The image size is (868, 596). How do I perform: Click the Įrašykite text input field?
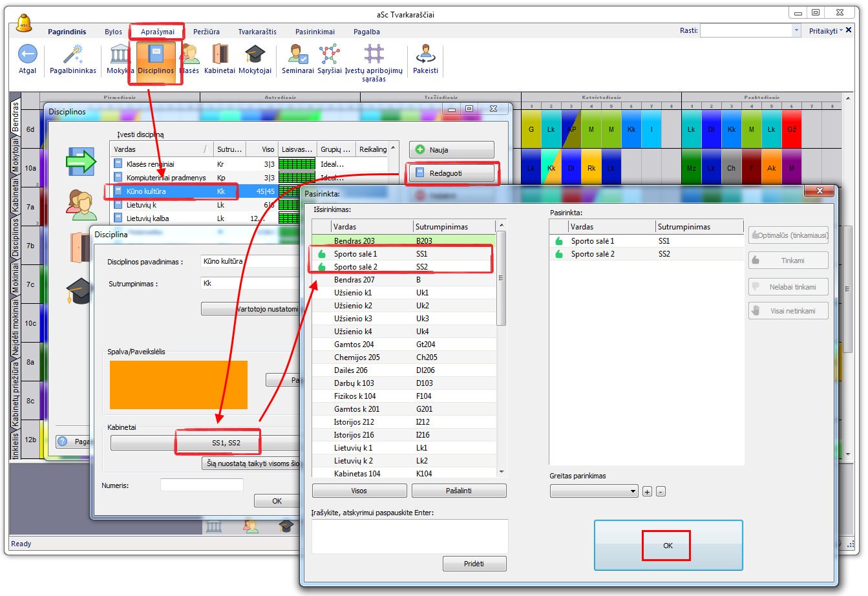tap(409, 536)
